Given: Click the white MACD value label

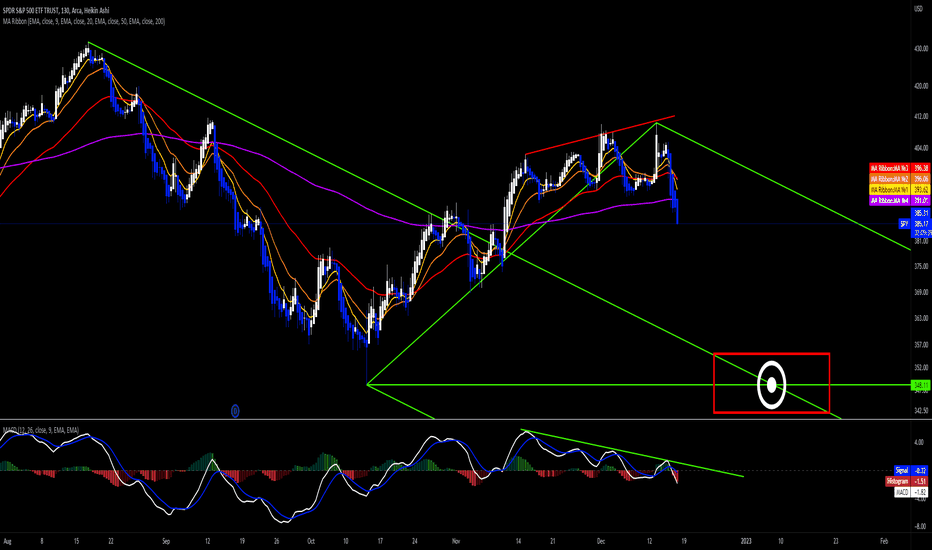Looking at the screenshot, I should click(912, 492).
